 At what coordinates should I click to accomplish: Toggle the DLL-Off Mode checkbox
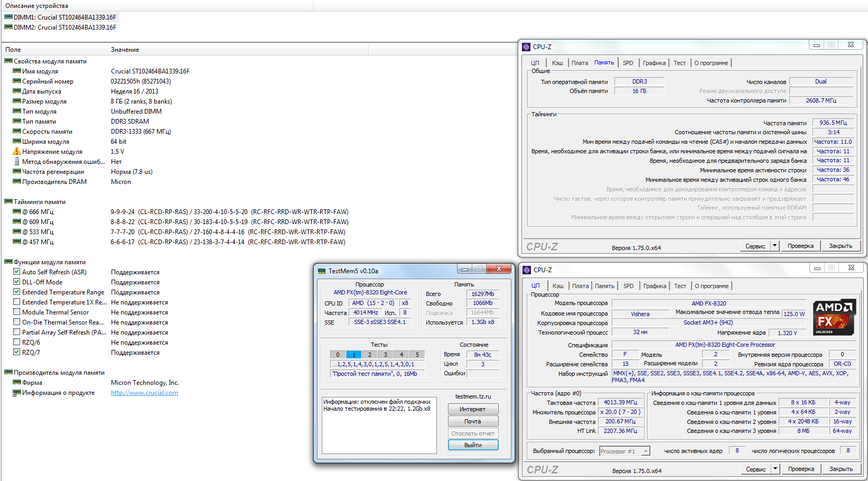[x=17, y=282]
